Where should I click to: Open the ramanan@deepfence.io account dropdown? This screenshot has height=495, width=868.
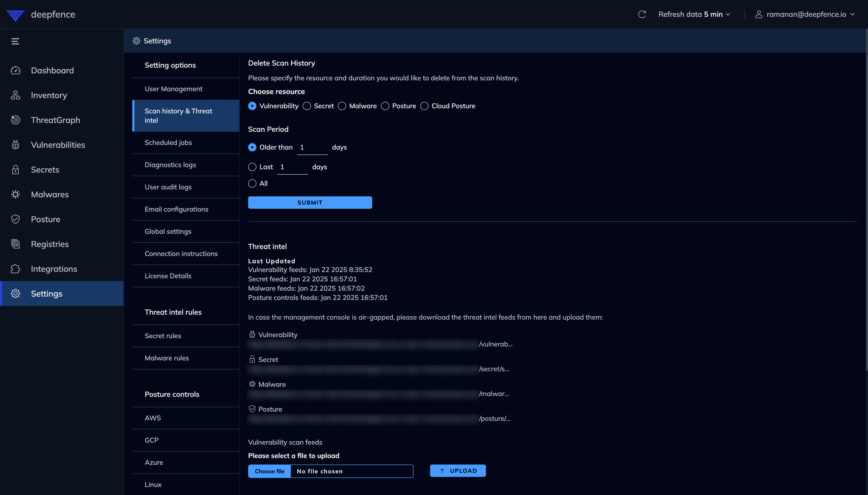(x=806, y=14)
